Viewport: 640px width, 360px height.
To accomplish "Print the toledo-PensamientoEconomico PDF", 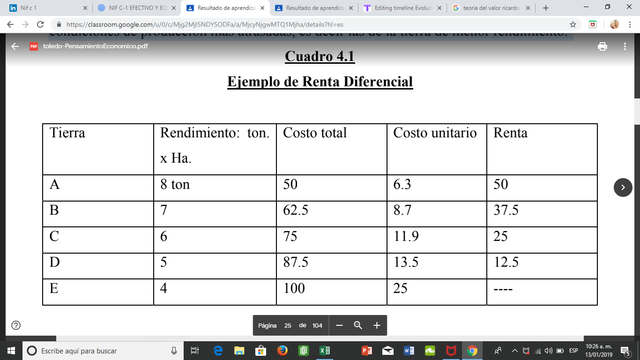I will click(602, 47).
